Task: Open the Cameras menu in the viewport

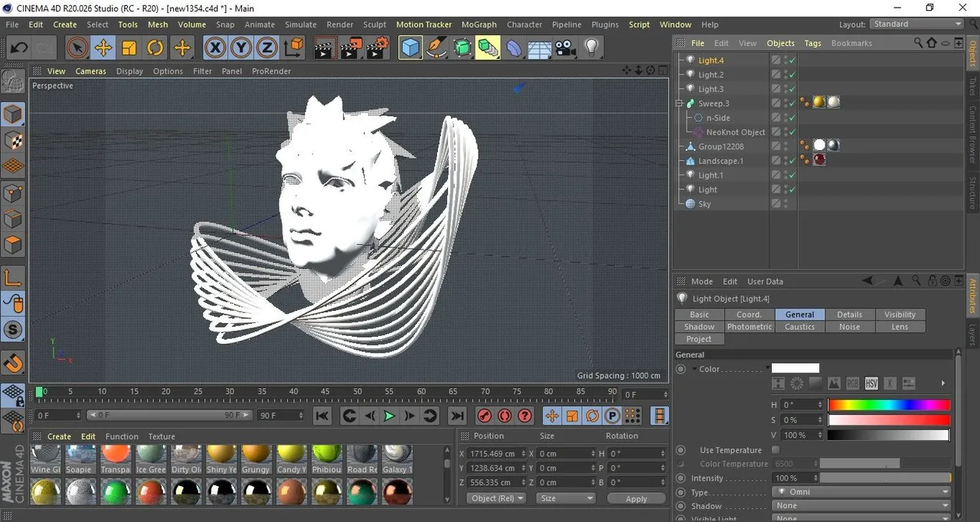Action: [x=90, y=71]
